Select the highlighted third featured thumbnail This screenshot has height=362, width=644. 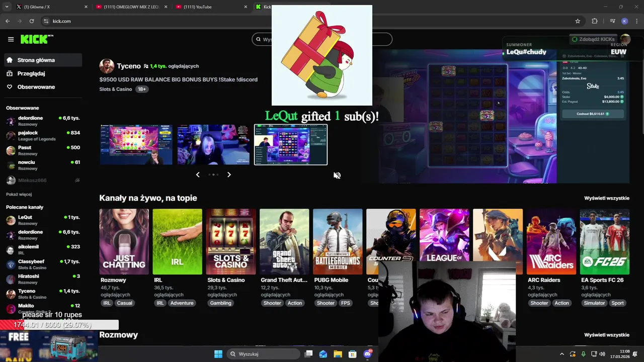pyautogui.click(x=291, y=145)
